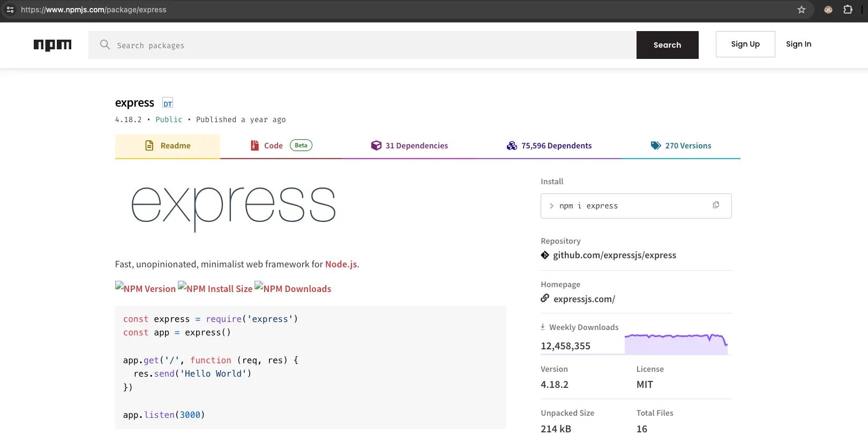Screen dimensions: 868x442
Task: Open the Sign In link
Action: coord(798,44)
